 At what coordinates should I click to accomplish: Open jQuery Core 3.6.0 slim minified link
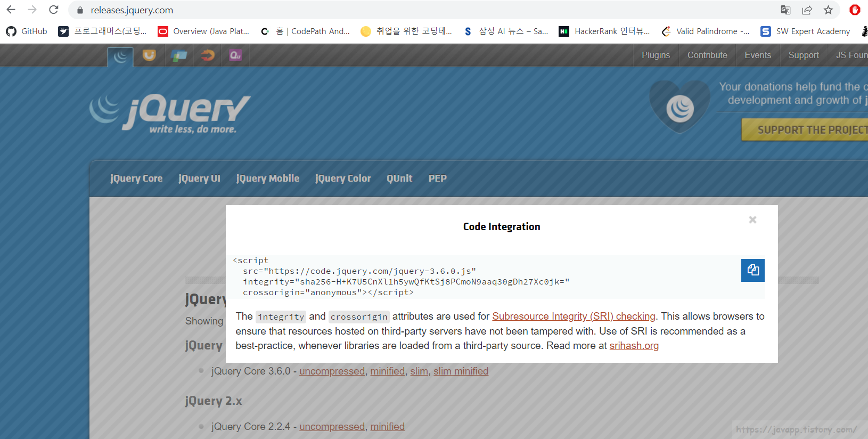coord(461,371)
